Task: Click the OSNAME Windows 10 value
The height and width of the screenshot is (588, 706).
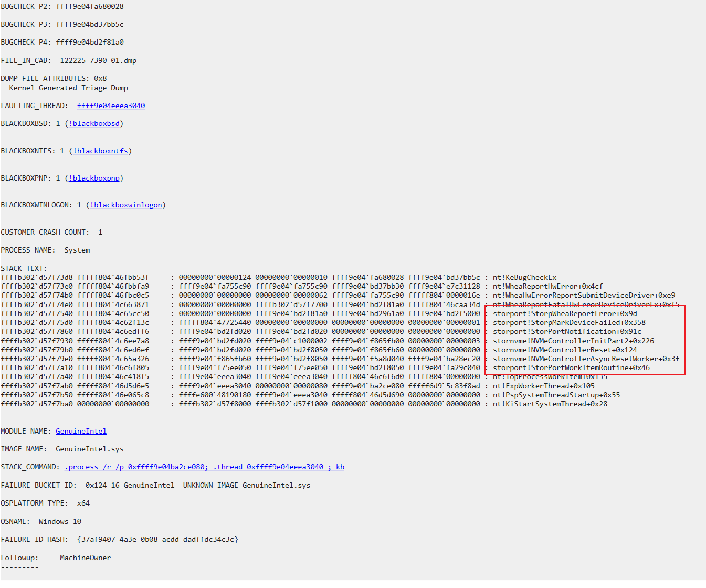Action: click(x=60, y=521)
